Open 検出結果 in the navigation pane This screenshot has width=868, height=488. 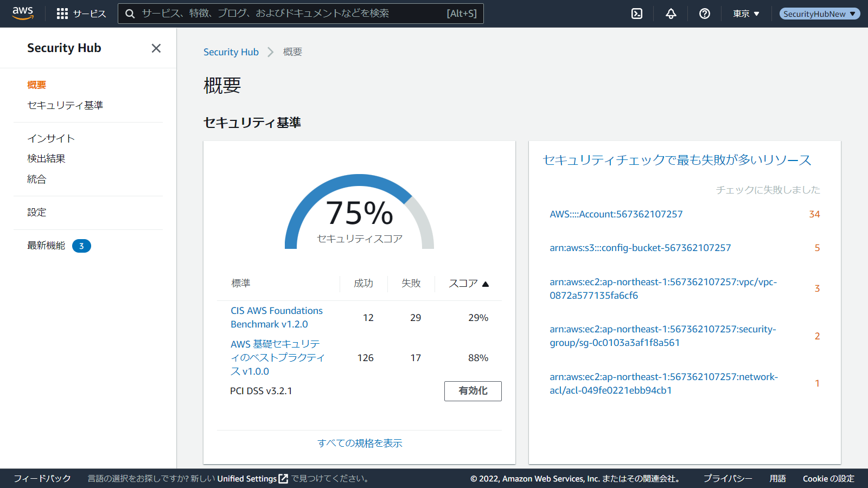(x=46, y=158)
